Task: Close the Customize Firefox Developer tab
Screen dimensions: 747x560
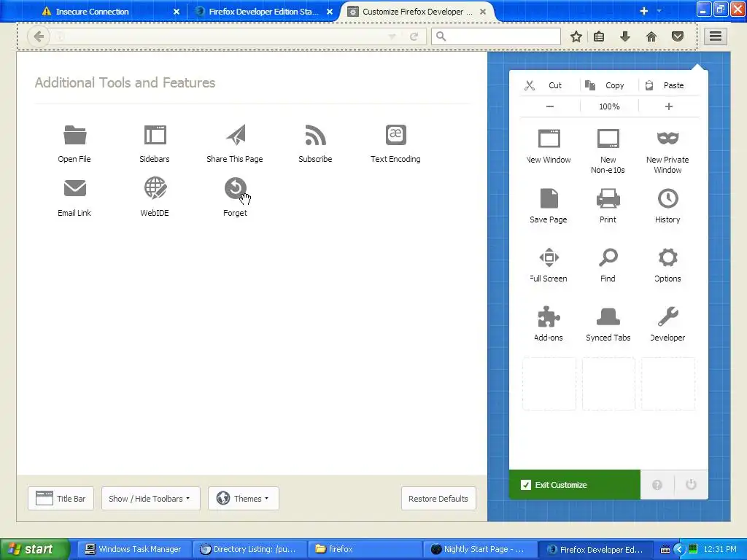Action: [483, 12]
